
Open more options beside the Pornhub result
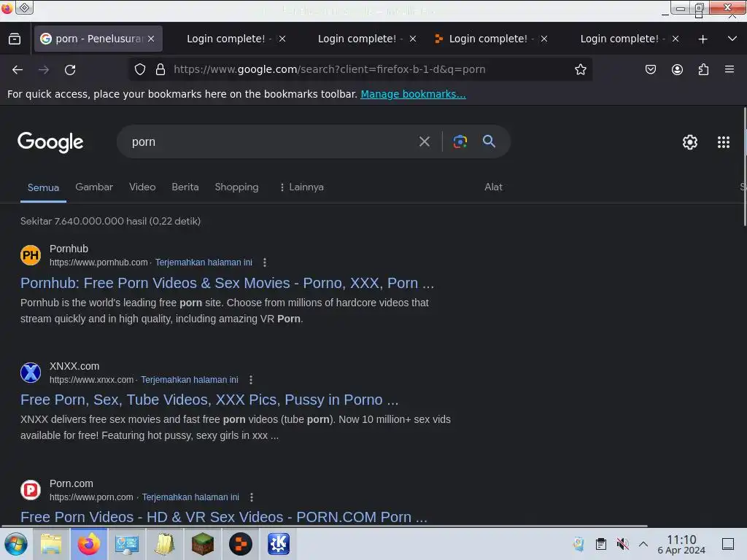(x=264, y=262)
